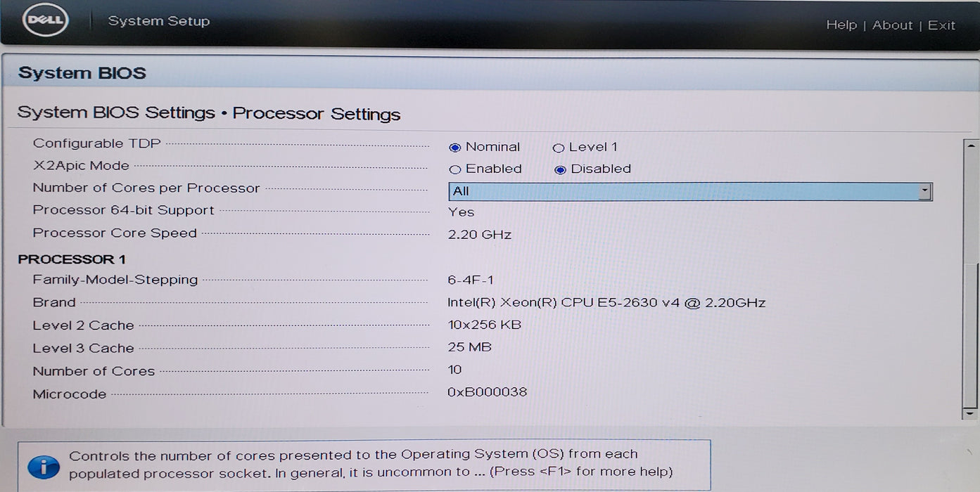Click the Intel Xeon E5-2630 v4 brand value
The width and height of the screenshot is (980, 492).
click(x=606, y=303)
